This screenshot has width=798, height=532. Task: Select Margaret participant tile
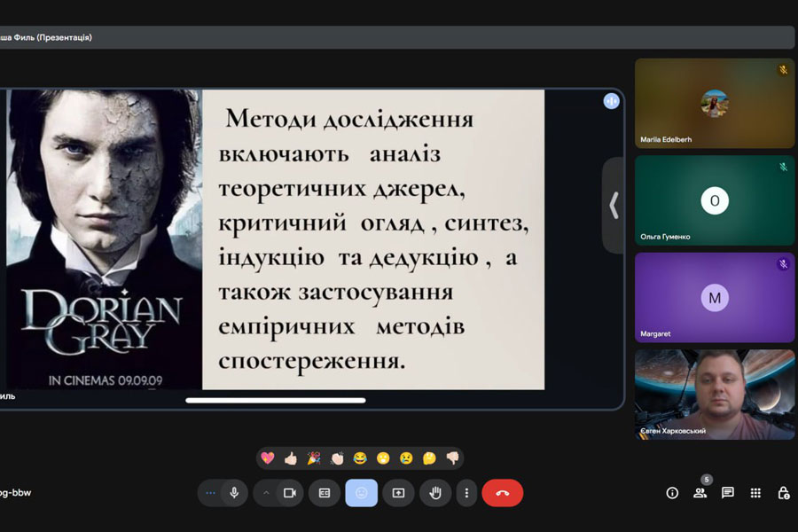[x=715, y=298]
